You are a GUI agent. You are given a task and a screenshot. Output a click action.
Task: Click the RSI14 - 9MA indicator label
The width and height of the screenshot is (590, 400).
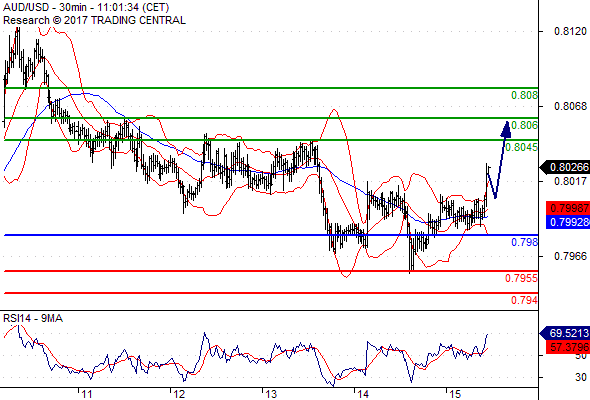click(x=33, y=318)
